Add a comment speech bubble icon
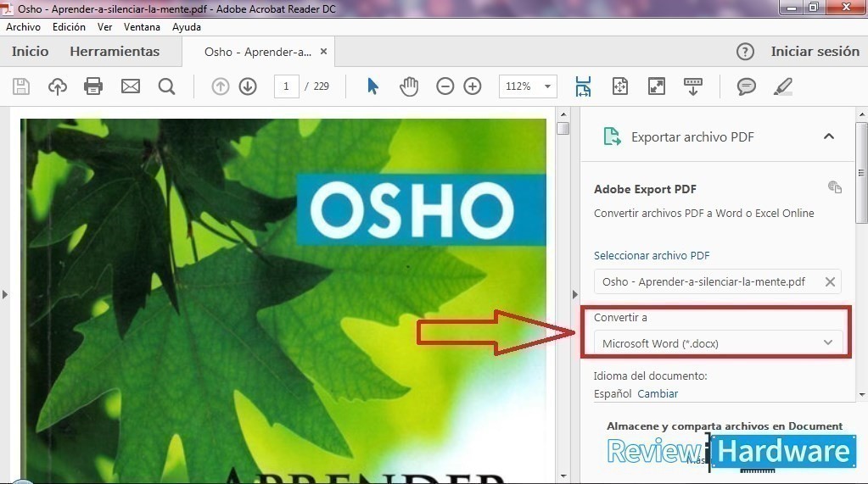 [746, 86]
